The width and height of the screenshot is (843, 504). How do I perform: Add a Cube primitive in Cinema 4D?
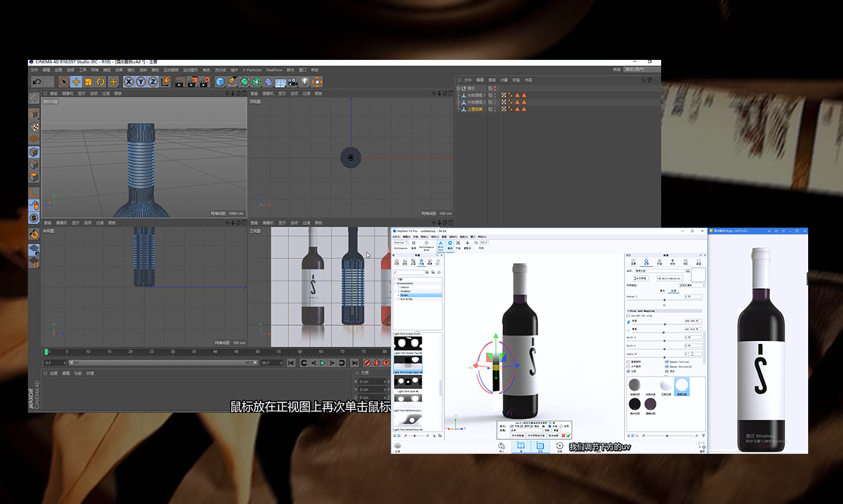point(220,81)
